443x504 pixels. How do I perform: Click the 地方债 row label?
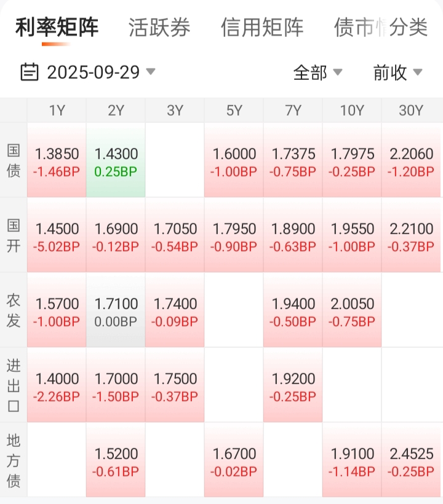click(x=14, y=460)
